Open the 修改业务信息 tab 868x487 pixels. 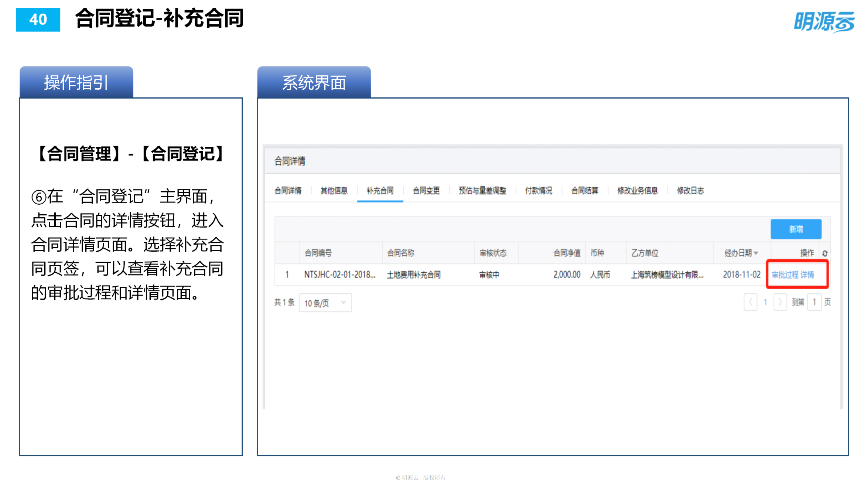pos(638,191)
